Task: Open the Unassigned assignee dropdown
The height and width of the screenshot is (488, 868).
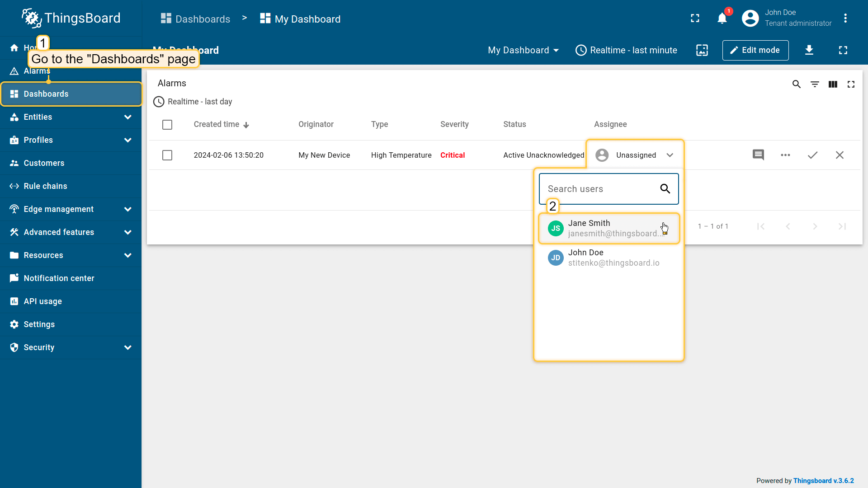Action: click(x=635, y=155)
